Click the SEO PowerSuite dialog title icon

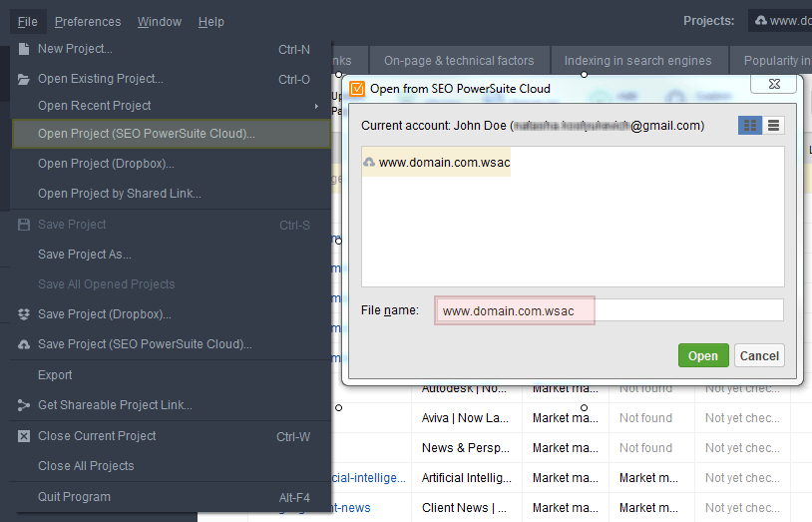[357, 89]
